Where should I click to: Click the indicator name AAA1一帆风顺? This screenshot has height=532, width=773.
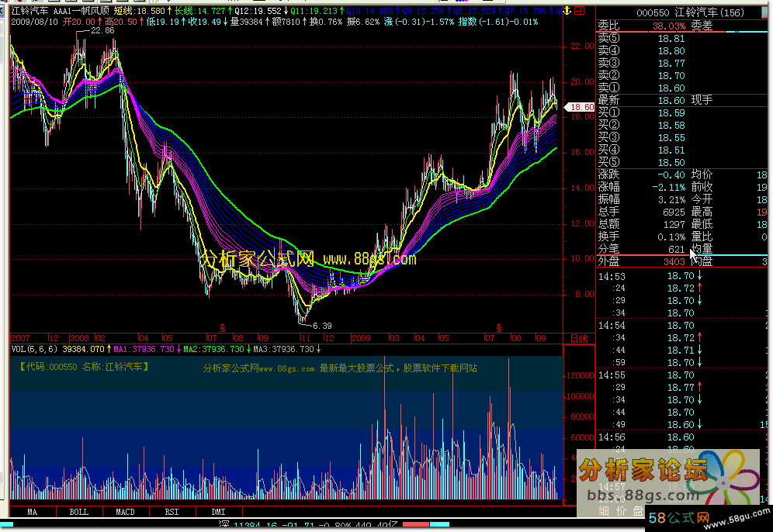pyautogui.click(x=81, y=10)
